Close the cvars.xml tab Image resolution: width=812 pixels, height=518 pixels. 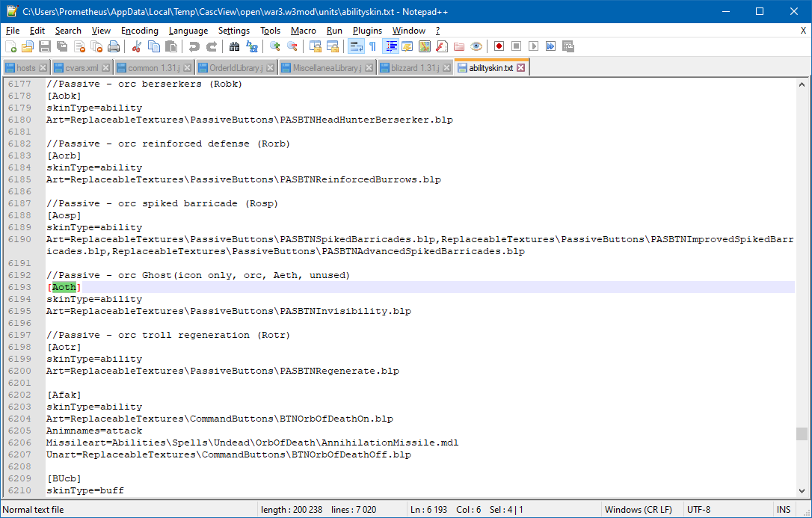pyautogui.click(x=105, y=68)
